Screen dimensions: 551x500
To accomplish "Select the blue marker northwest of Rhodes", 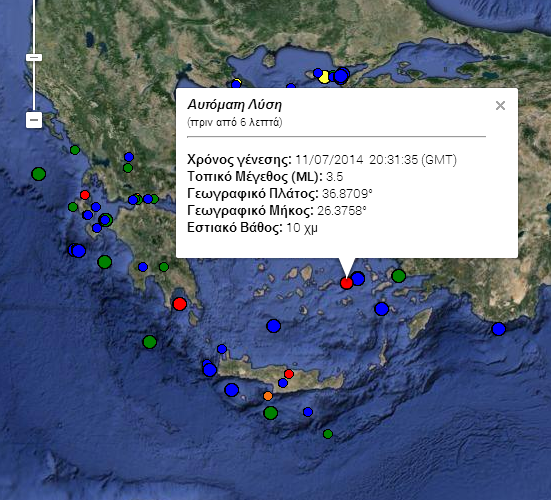I will pyautogui.click(x=382, y=309).
